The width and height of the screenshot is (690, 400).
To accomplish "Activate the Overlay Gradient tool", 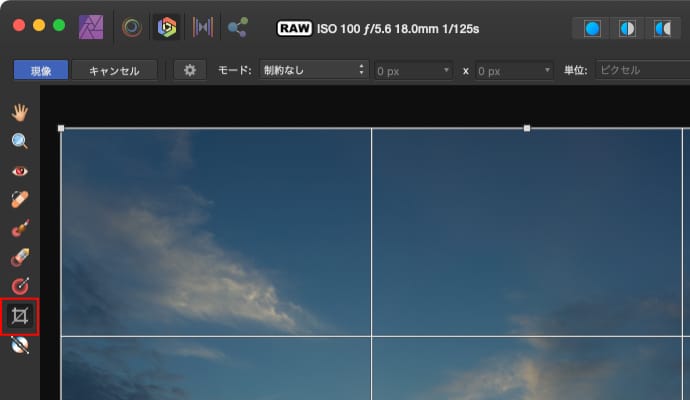I will [20, 286].
